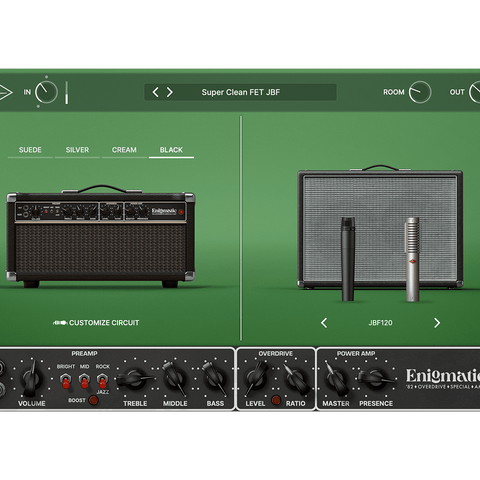
Task: Select previous cabinet arrow left of JBF120
Action: pyautogui.click(x=324, y=323)
